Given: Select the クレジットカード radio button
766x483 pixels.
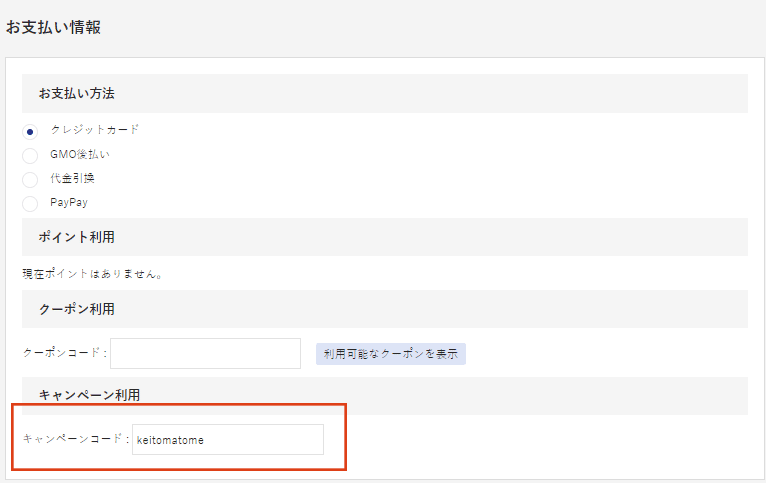Looking at the screenshot, I should point(30,131).
